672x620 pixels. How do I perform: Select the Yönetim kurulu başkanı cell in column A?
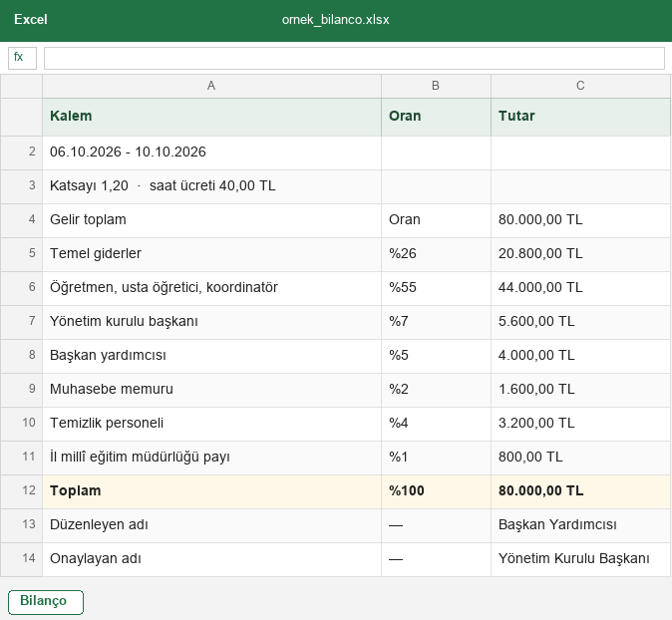pos(211,322)
